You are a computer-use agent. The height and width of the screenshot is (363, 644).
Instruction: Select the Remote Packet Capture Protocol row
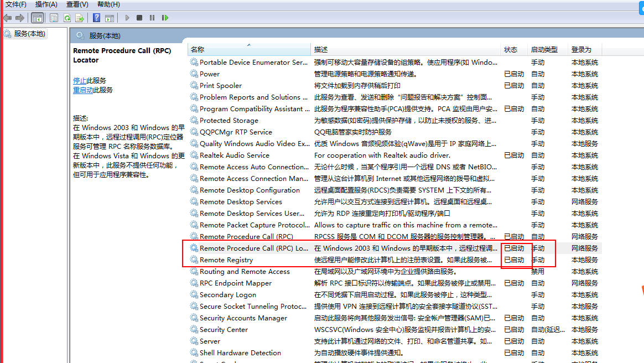pos(394,225)
